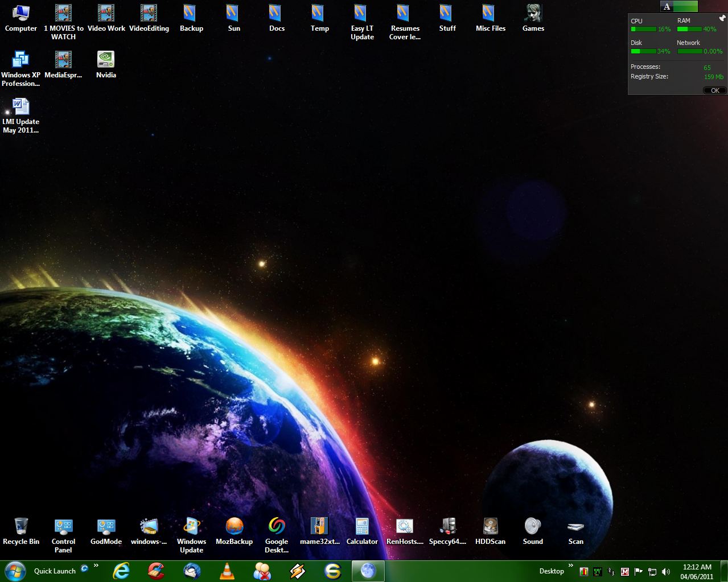The height and width of the screenshot is (582, 728).
Task: Open the 59 degrees temperature tray icon
Action: click(x=597, y=572)
